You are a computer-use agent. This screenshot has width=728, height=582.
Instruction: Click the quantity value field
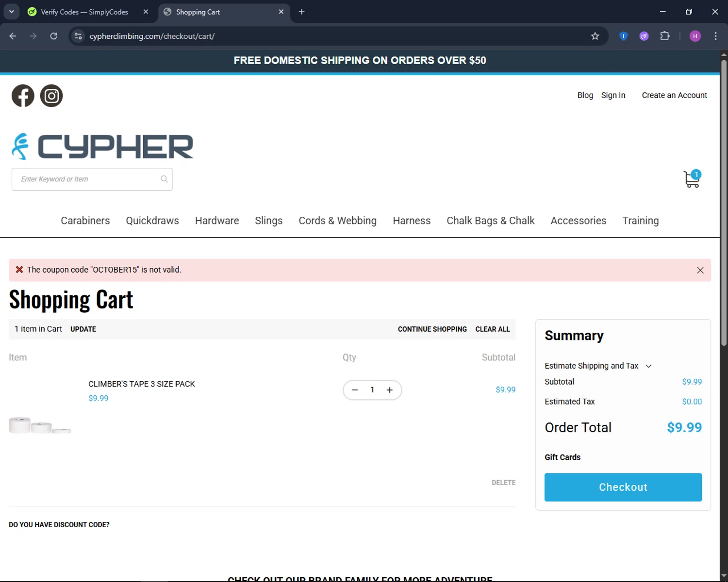click(x=372, y=390)
